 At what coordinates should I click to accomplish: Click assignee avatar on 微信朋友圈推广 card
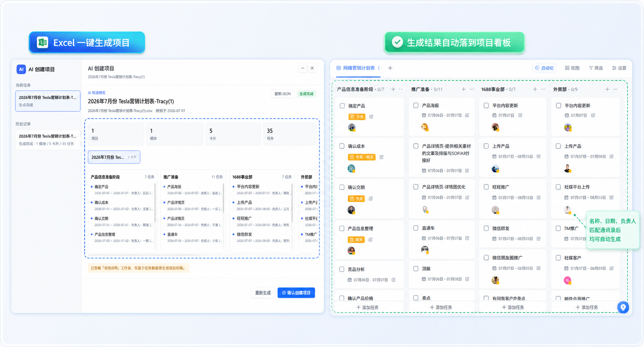point(496,280)
